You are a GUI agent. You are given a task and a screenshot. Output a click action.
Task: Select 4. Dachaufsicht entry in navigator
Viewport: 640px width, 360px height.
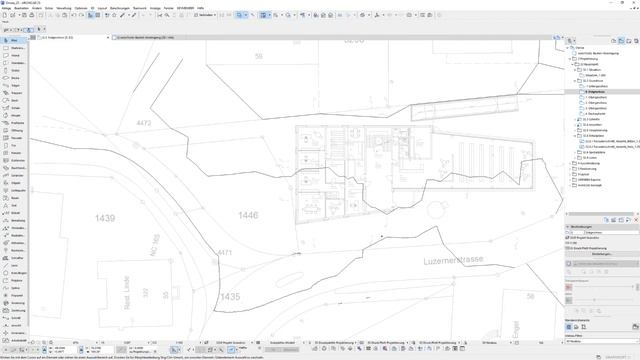point(596,114)
